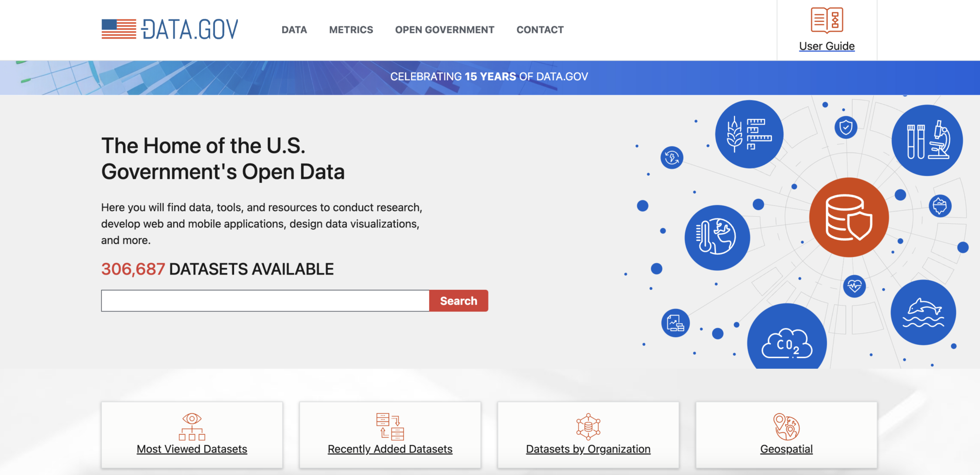This screenshot has width=980, height=475.
Task: Click the Most Viewed Datasets eye icon
Action: tap(192, 427)
